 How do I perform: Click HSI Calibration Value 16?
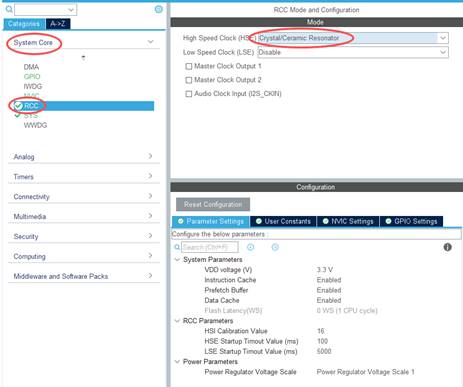[321, 331]
